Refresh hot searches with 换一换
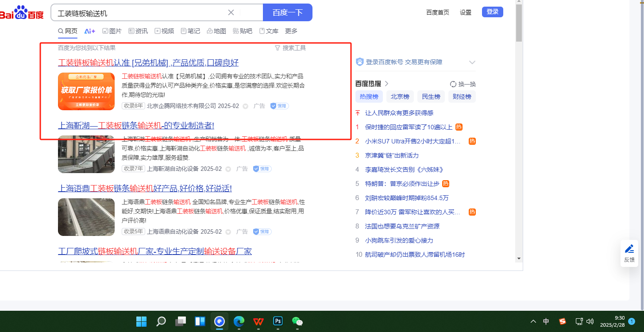Viewport: 644px width, 332px height. [463, 84]
